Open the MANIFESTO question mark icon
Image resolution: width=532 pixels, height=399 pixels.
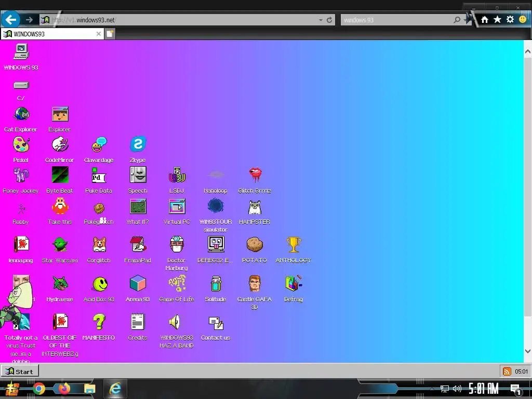(x=99, y=322)
